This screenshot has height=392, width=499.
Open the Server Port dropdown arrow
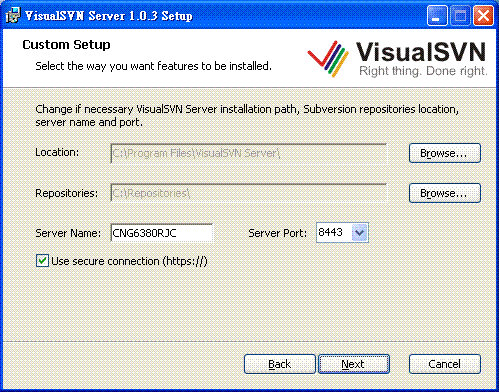pos(360,232)
